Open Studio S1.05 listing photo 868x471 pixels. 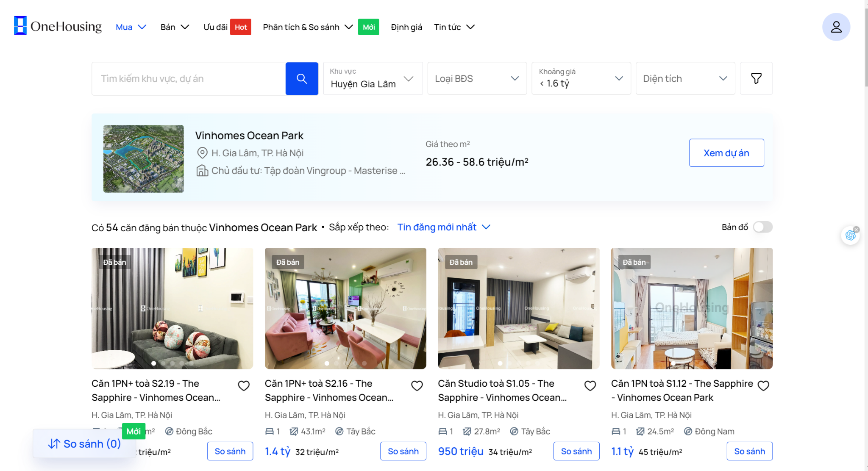click(x=519, y=308)
